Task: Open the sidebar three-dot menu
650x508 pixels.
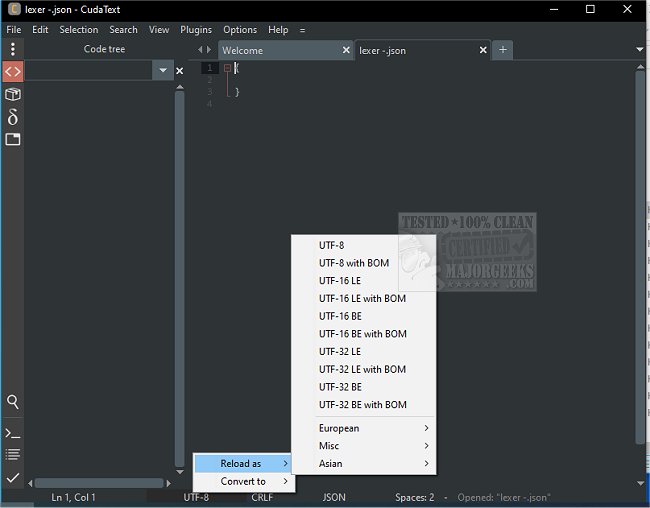Action: [12, 49]
